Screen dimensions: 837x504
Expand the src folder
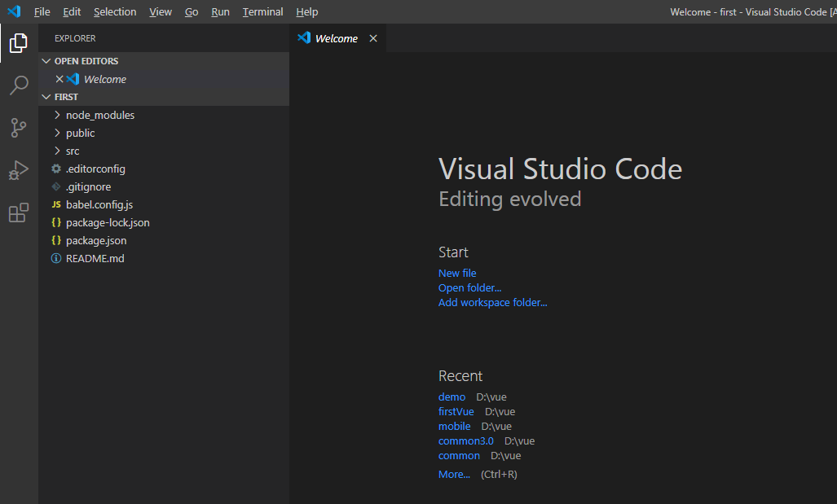point(73,151)
